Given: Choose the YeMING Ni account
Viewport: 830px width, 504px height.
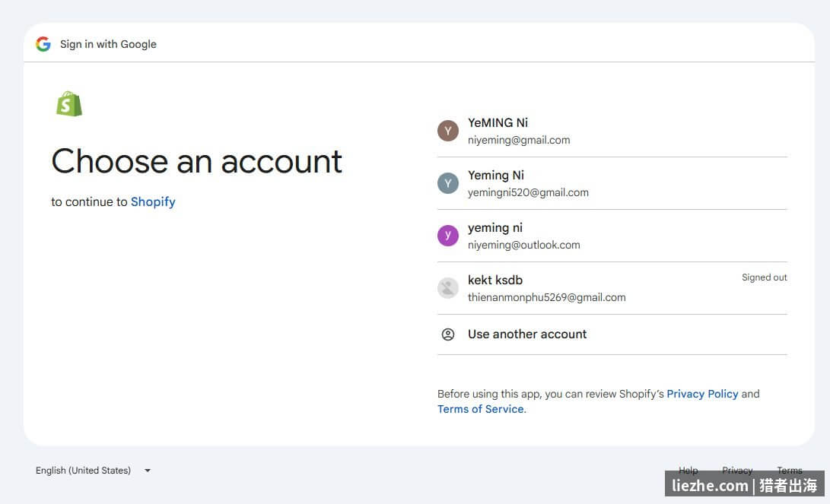Looking at the screenshot, I should pyautogui.click(x=612, y=132).
